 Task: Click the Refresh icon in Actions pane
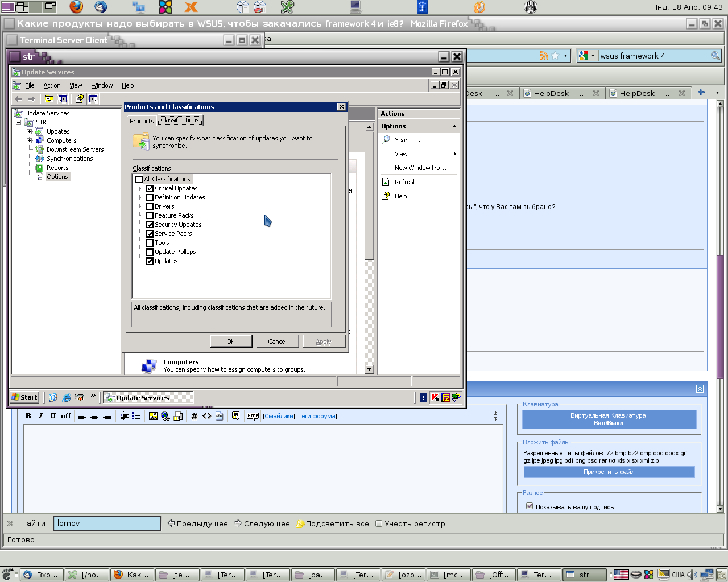pos(386,182)
